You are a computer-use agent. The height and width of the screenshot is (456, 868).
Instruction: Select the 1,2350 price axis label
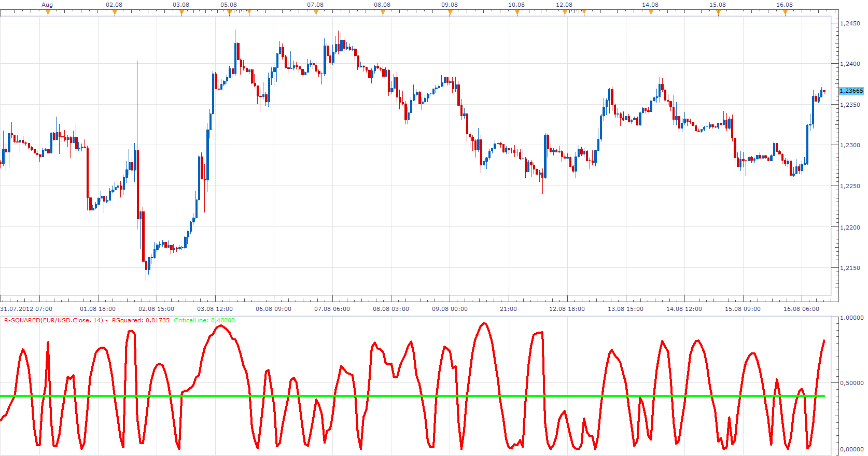coord(850,105)
